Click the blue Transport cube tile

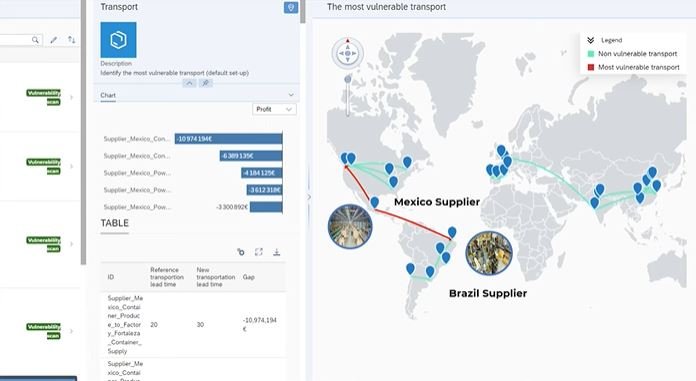(119, 40)
